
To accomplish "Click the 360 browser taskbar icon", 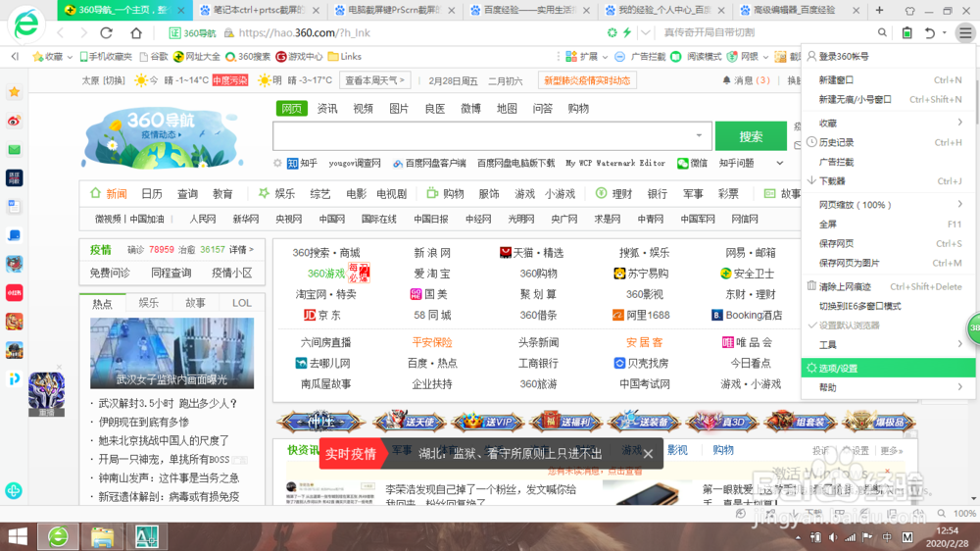I will (58, 536).
